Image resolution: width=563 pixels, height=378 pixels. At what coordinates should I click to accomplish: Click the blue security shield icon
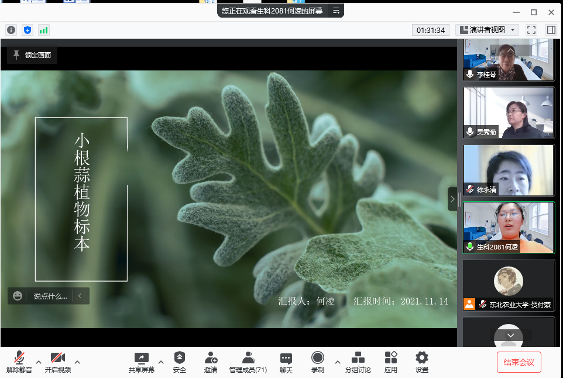(x=28, y=30)
